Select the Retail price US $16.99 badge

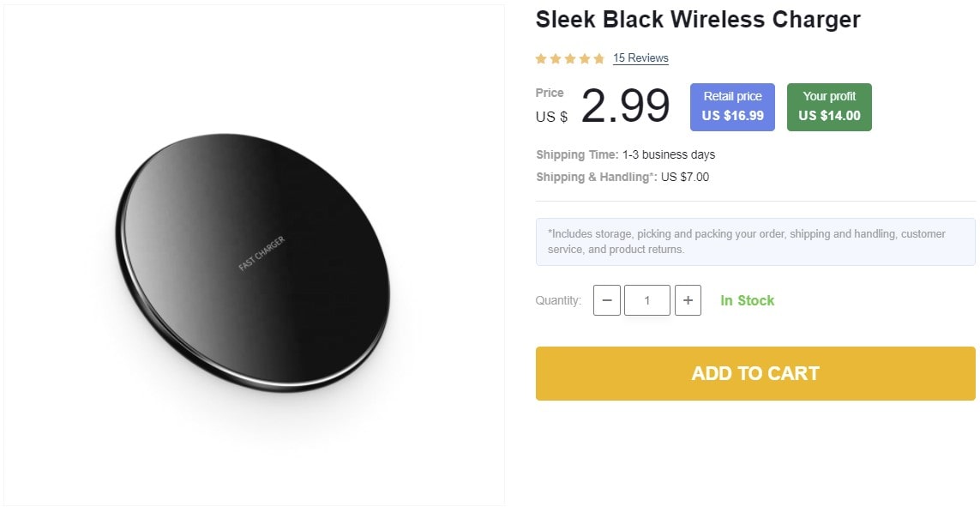click(x=732, y=105)
